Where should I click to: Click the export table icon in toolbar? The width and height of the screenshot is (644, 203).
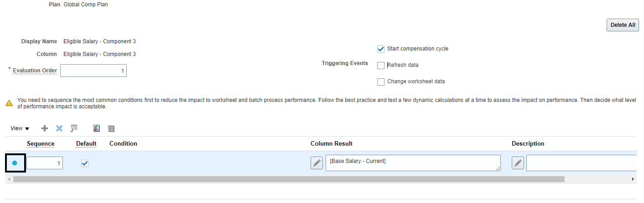click(x=74, y=128)
